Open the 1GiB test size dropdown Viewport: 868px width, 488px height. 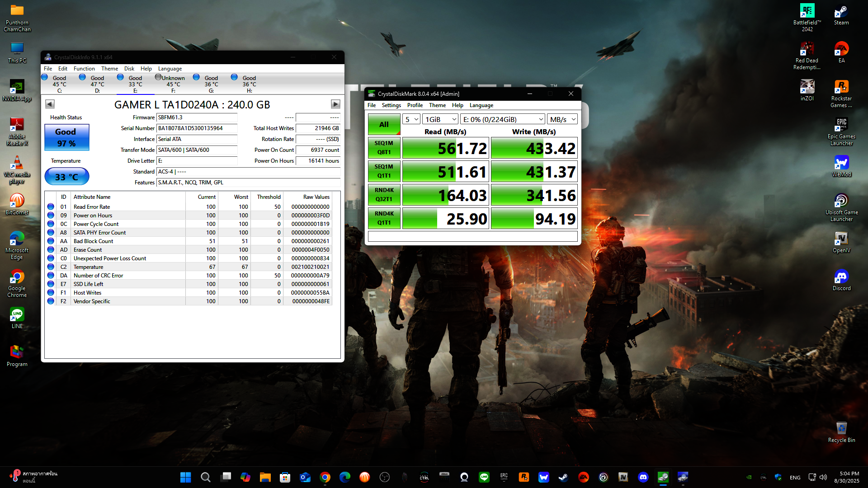(441, 119)
